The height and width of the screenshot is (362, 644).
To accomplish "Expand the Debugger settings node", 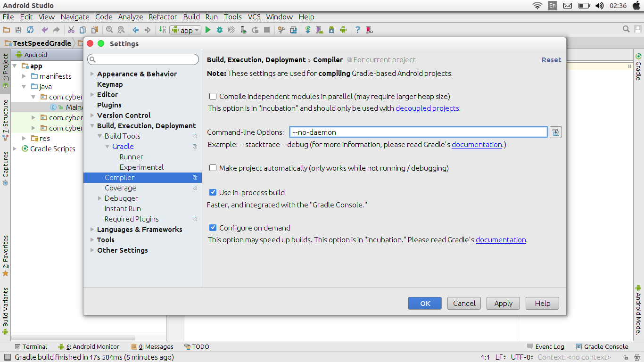I will click(x=100, y=198).
